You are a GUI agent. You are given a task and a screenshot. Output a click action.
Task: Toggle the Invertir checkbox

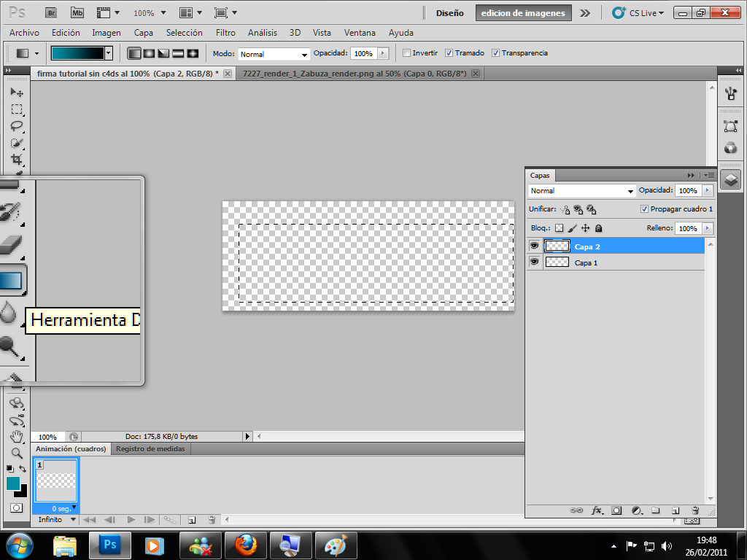point(406,52)
